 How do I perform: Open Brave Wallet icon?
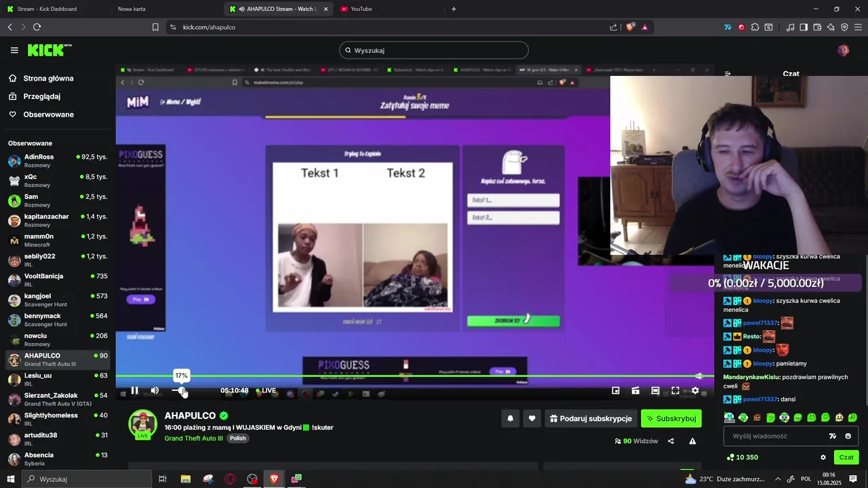click(817, 27)
